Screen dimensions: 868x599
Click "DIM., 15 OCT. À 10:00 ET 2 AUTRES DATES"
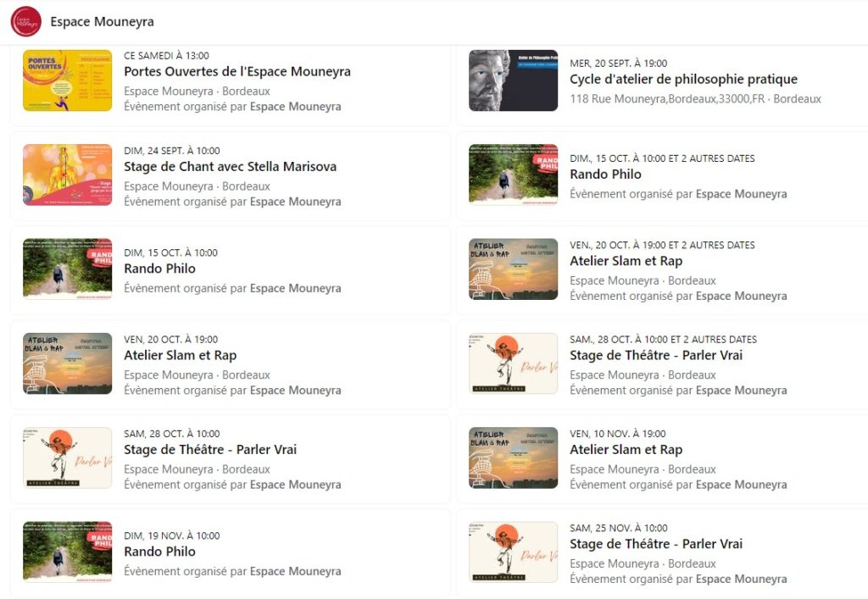pyautogui.click(x=662, y=158)
